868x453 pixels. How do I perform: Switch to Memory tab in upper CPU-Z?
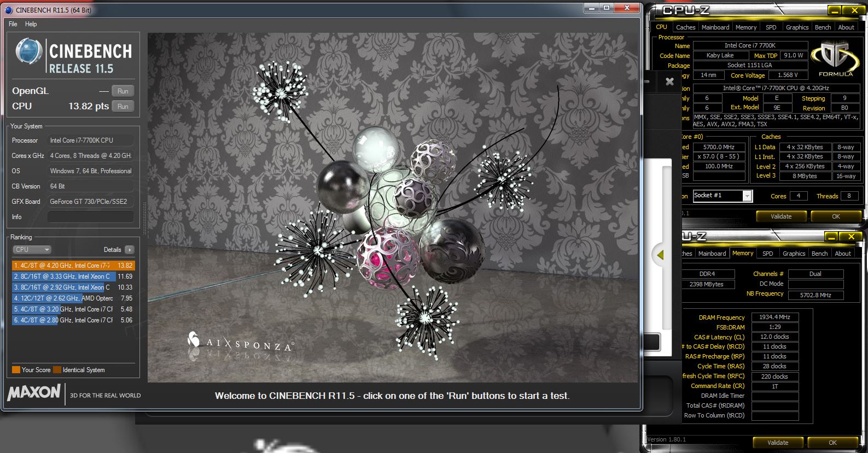tap(746, 27)
